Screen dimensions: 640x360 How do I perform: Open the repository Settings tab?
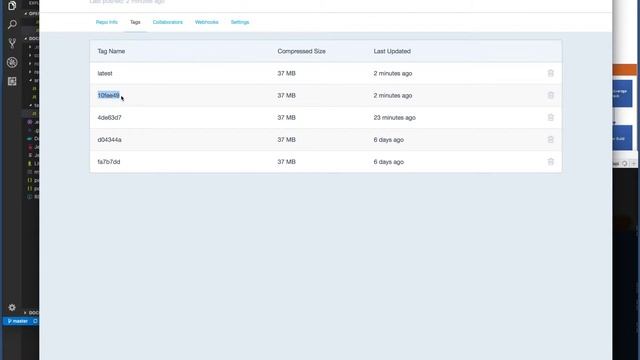click(x=240, y=22)
